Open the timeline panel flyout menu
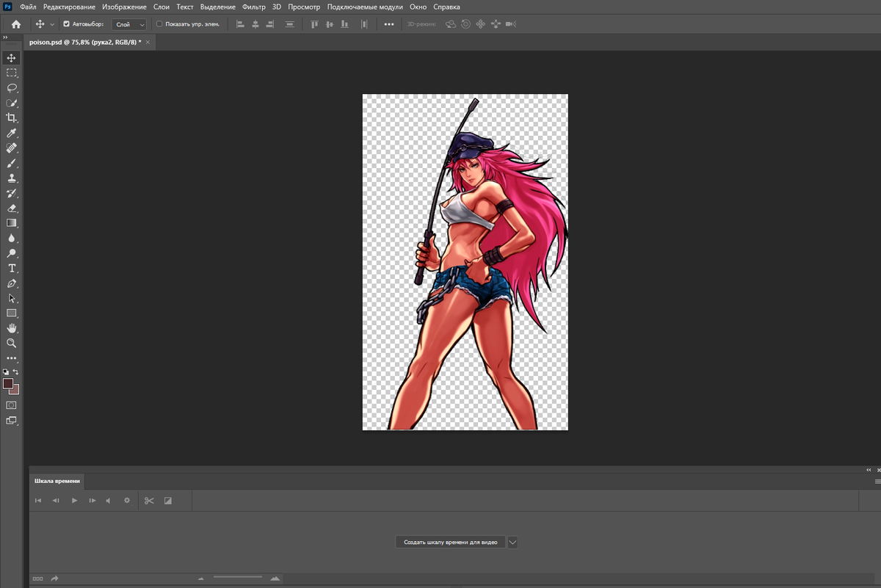The image size is (881, 588). (877, 482)
